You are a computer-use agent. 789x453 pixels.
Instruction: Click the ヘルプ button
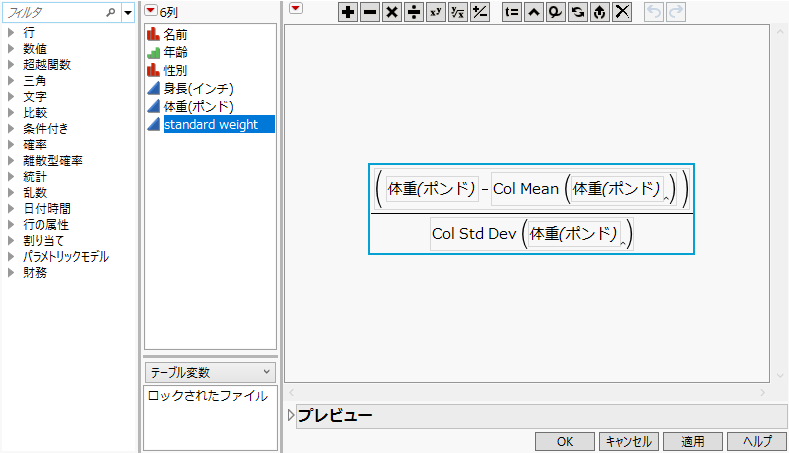coord(757,442)
